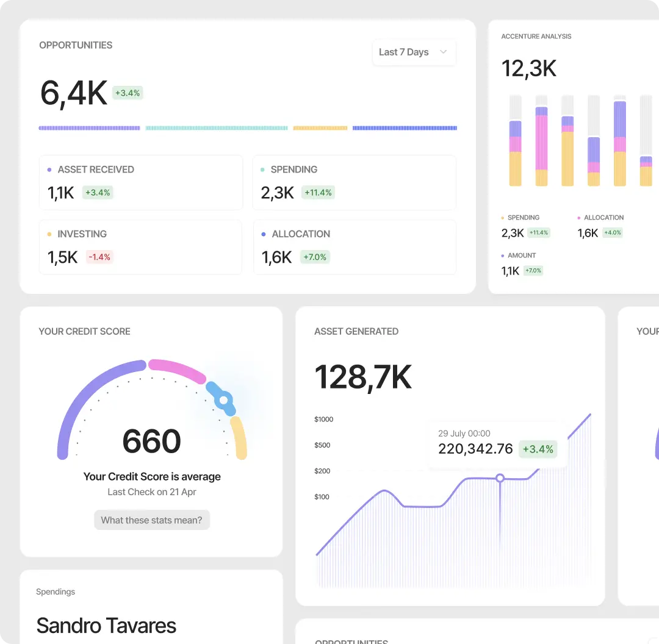Select the yellow AMOUNT legend dot
This screenshot has height=644, width=659.
pos(502,256)
